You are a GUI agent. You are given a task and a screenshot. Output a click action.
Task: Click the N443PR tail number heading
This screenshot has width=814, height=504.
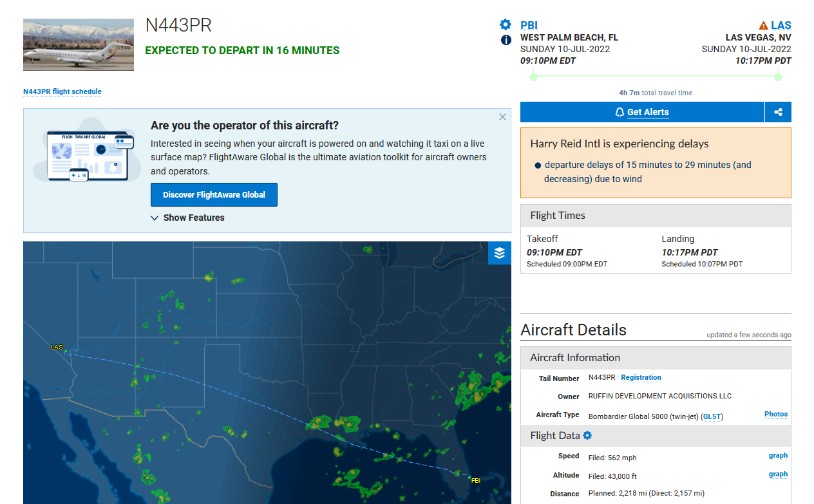(178, 25)
